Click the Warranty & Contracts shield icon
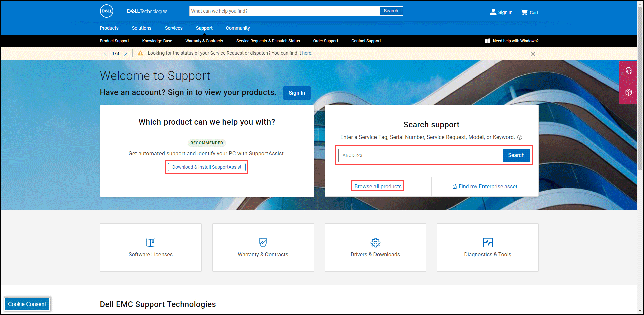 pyautogui.click(x=263, y=242)
